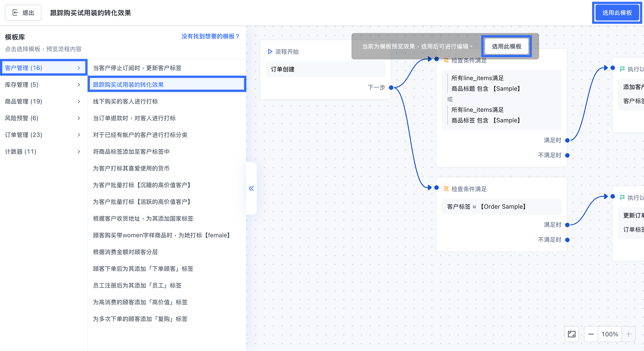Click the 商品标题 包含【Sample】 condition
Viewport: 644px width, 351px height.
[x=486, y=89]
